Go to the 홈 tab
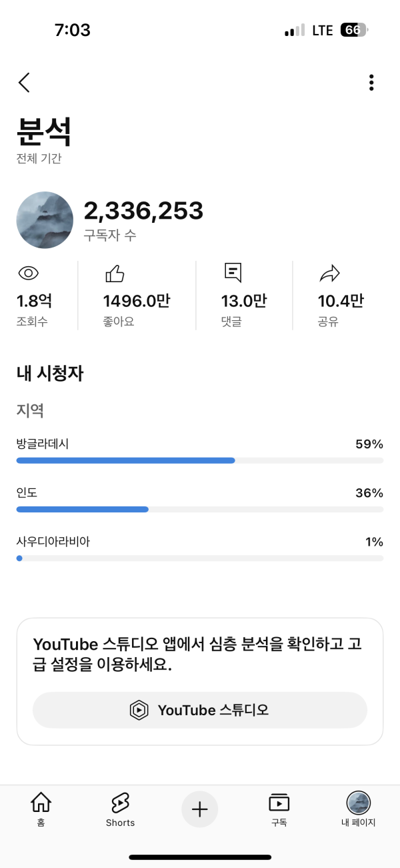The width and height of the screenshot is (400, 868). click(41, 809)
